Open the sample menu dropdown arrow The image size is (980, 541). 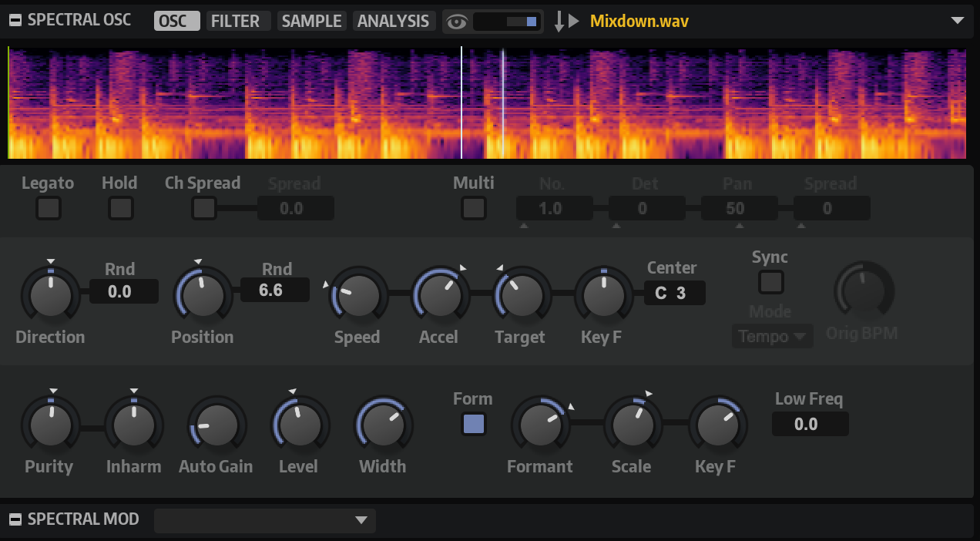pyautogui.click(x=958, y=21)
